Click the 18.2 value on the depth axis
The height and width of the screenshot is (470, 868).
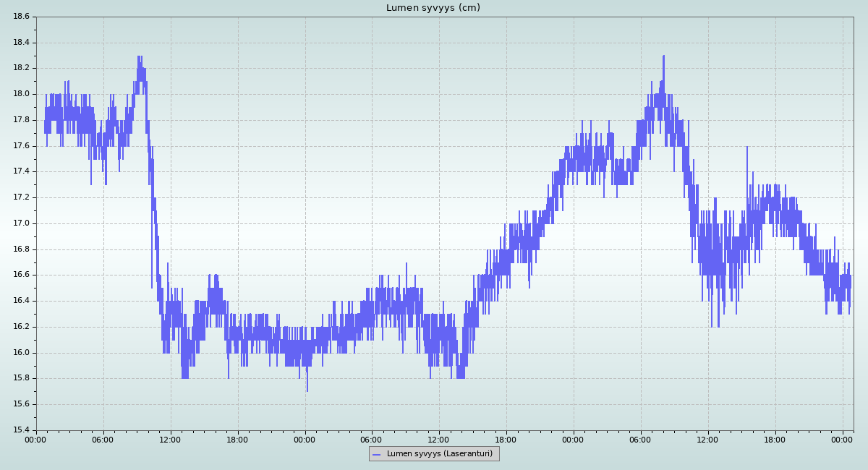[21, 68]
